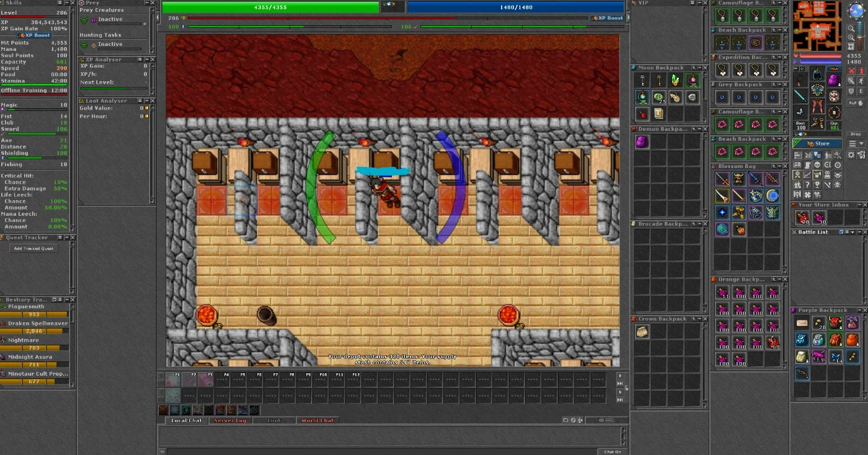Viewport: 868px width, 455px height.
Task: Toggle the Battle List filter button
Action: (x=841, y=232)
